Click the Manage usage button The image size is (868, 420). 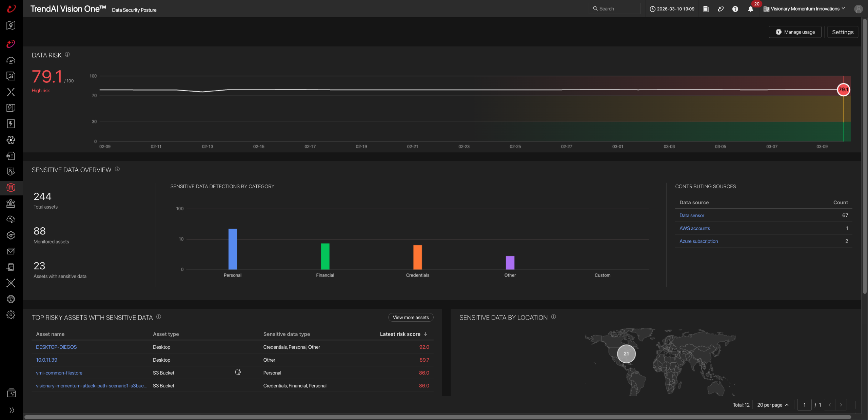795,32
